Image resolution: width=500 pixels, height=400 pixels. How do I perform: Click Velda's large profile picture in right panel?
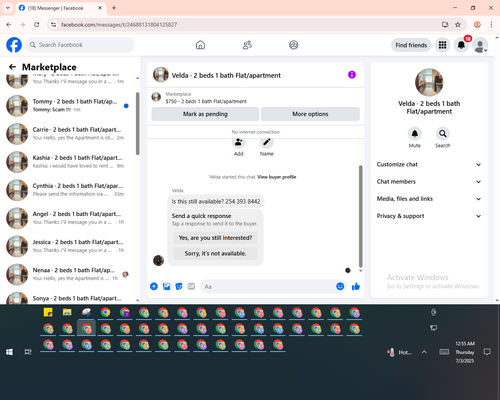click(x=429, y=83)
